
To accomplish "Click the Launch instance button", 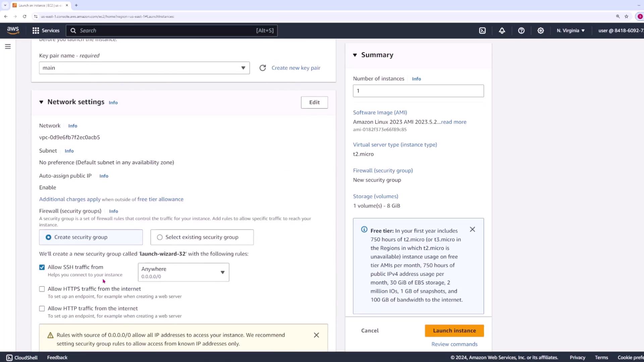I will (454, 330).
